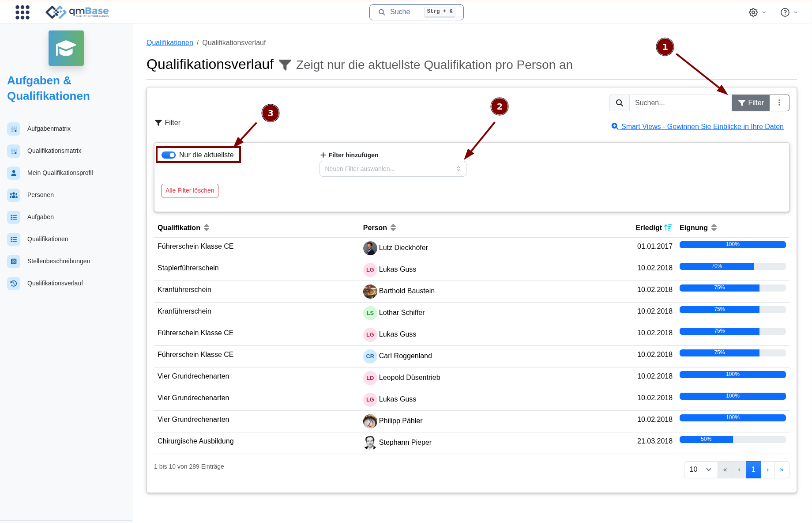Click the Qualifikationsmatrix sidebar icon
The image size is (812, 523).
[x=14, y=151]
